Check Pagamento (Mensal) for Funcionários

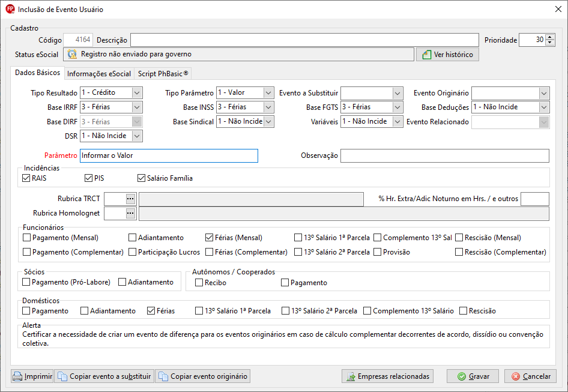26,238
